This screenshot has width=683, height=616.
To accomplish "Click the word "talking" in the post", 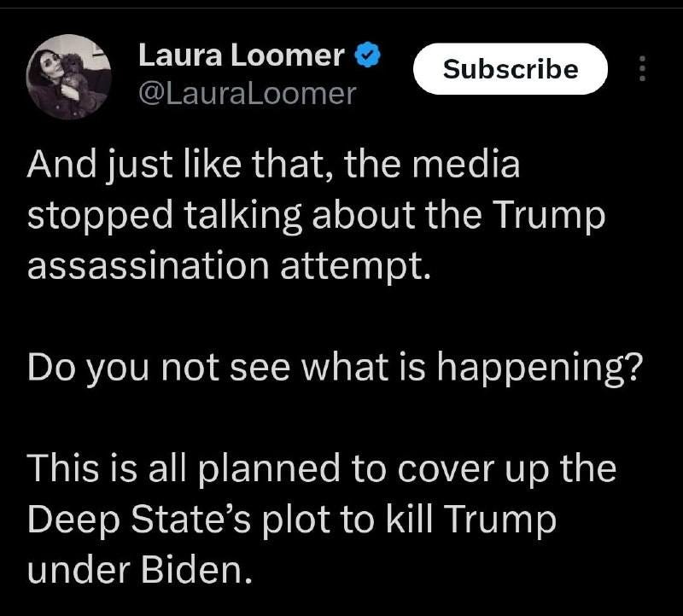I will click(243, 217).
